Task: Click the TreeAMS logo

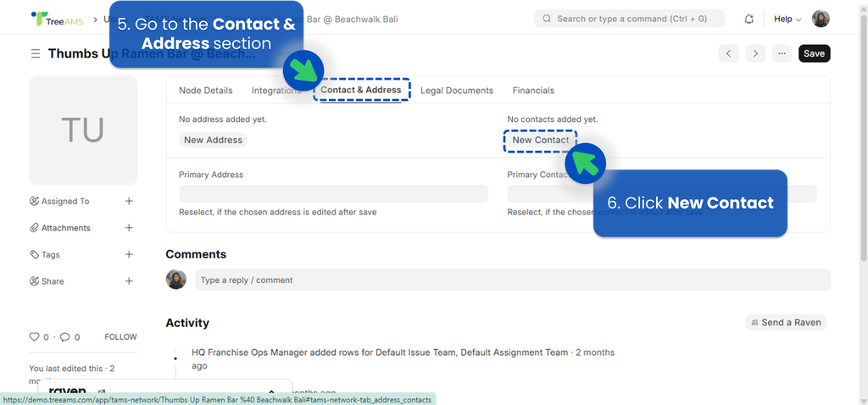Action: point(55,19)
